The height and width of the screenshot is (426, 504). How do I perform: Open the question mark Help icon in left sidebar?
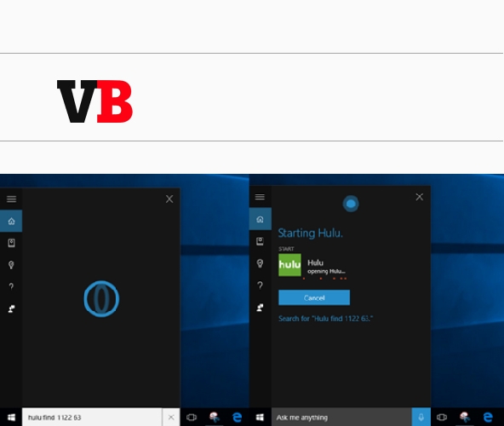(x=11, y=286)
